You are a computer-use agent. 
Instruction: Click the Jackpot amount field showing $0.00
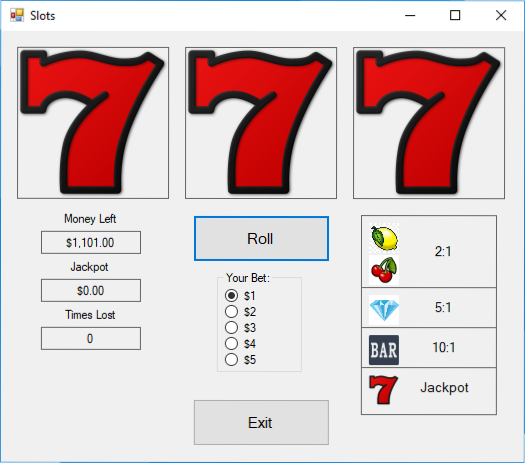click(x=91, y=290)
